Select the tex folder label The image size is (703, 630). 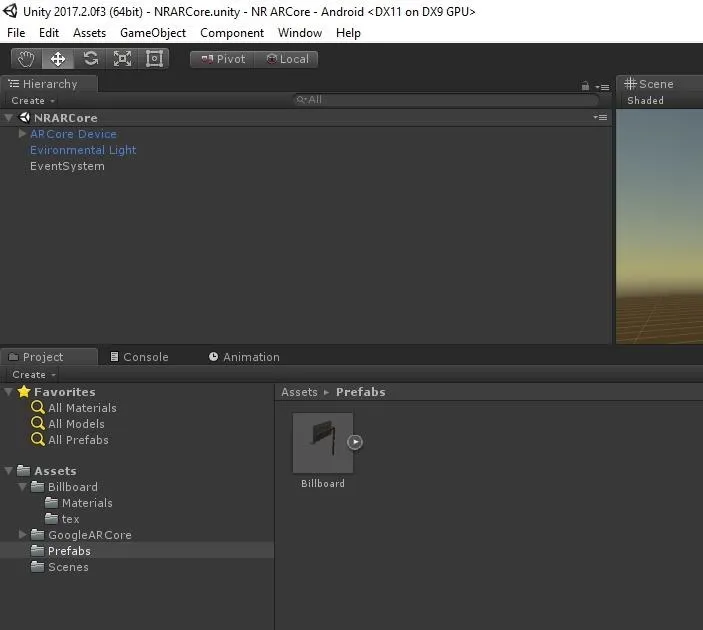[70, 519]
